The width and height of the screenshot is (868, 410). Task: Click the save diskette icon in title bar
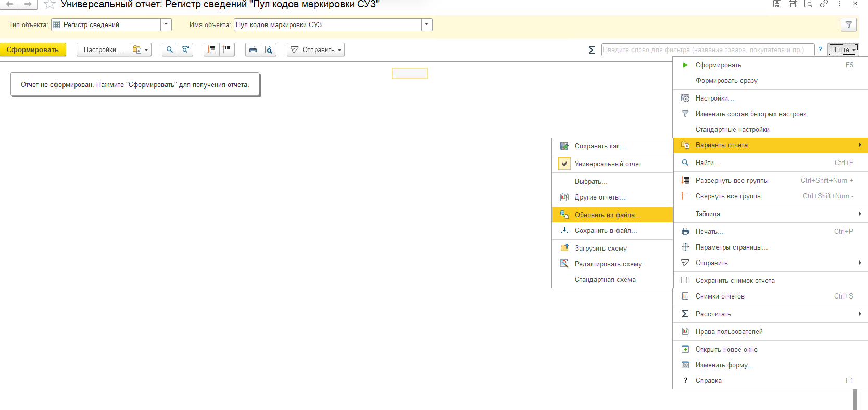tap(777, 4)
